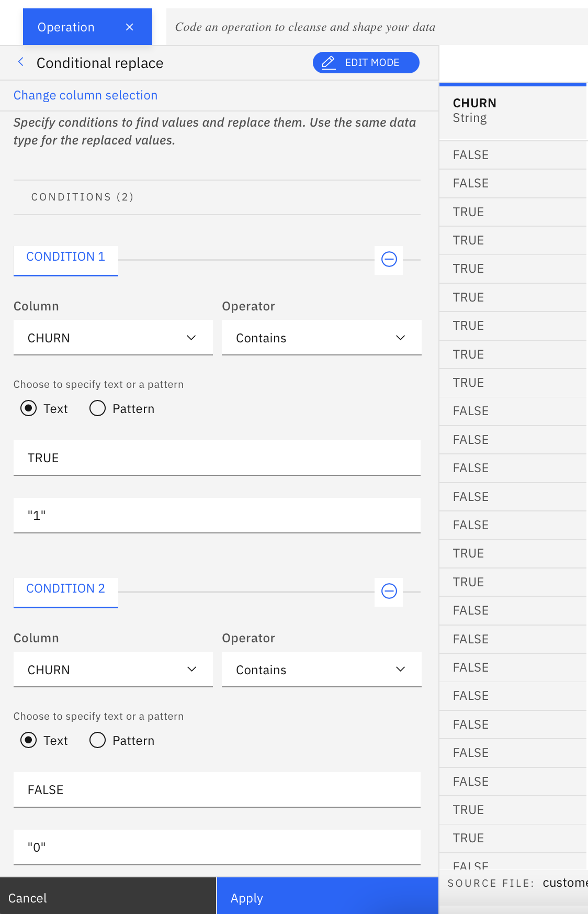
Task: Close the Operation tab with X icon
Action: pyautogui.click(x=130, y=27)
